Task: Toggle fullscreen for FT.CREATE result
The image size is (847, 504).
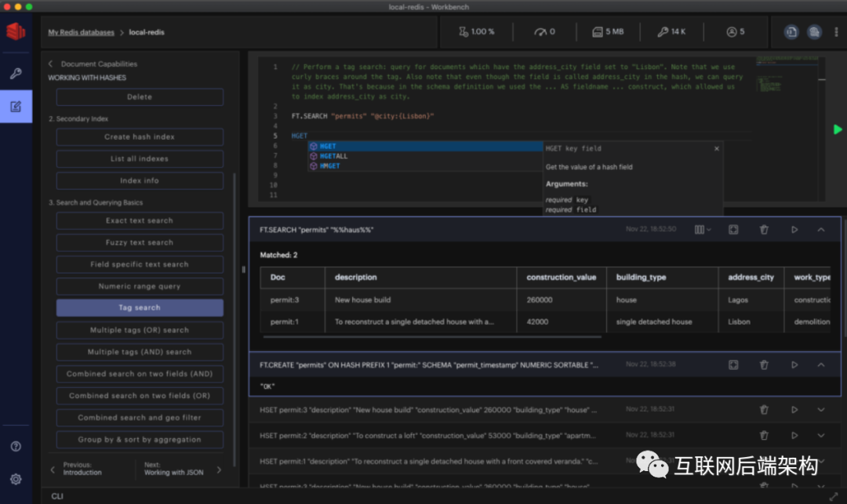Action: click(x=733, y=364)
